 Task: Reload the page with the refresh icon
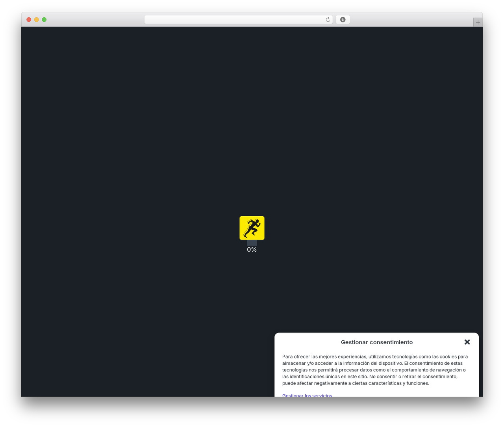click(328, 20)
